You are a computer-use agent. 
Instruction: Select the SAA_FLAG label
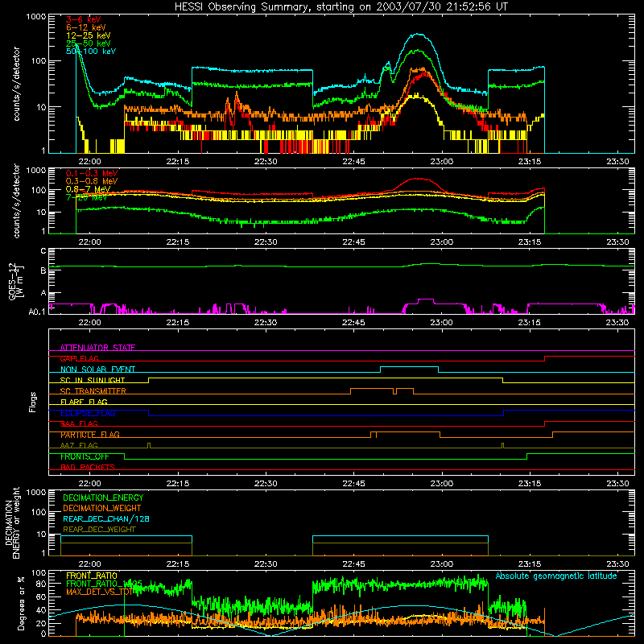(x=79, y=423)
